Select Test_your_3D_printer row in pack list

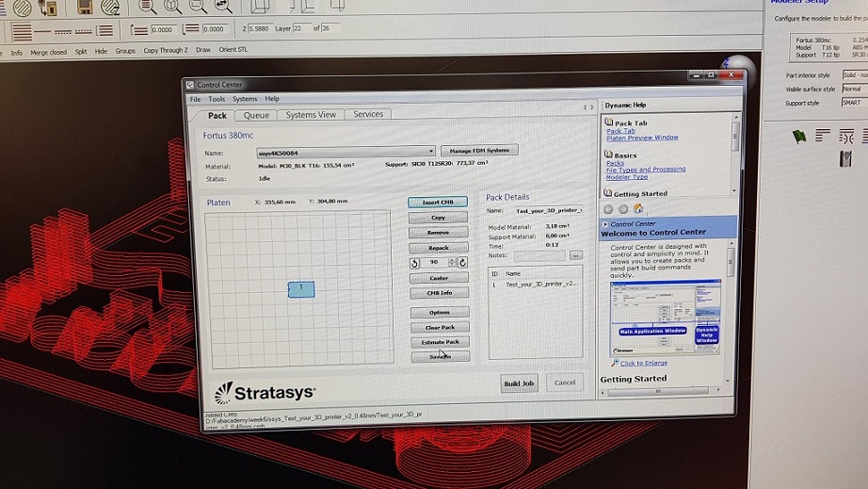click(x=536, y=285)
